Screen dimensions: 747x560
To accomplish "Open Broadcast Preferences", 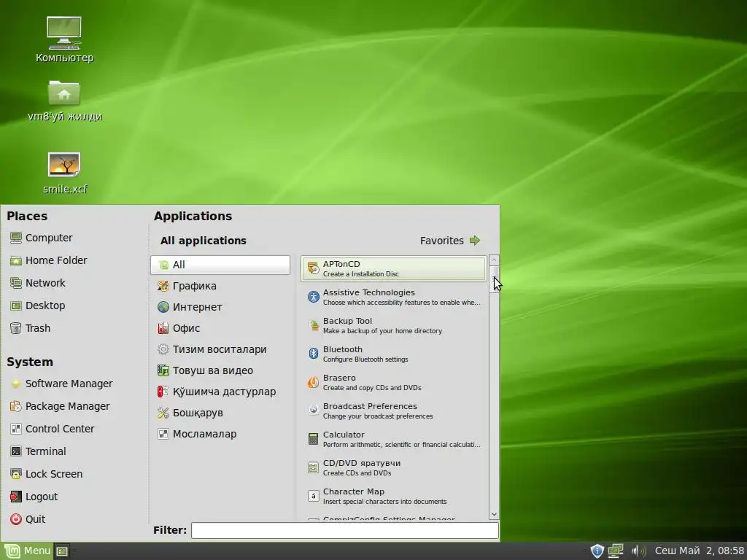I will coord(393,411).
